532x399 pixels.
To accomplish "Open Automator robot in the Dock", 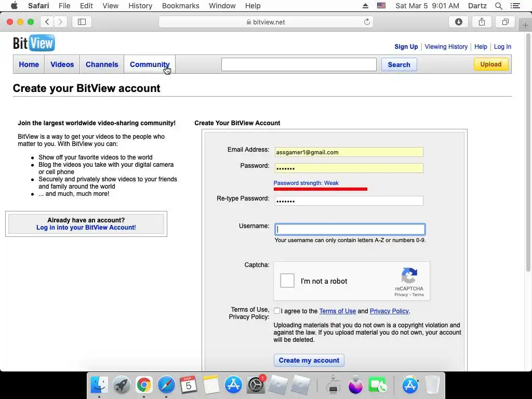I will [333, 385].
